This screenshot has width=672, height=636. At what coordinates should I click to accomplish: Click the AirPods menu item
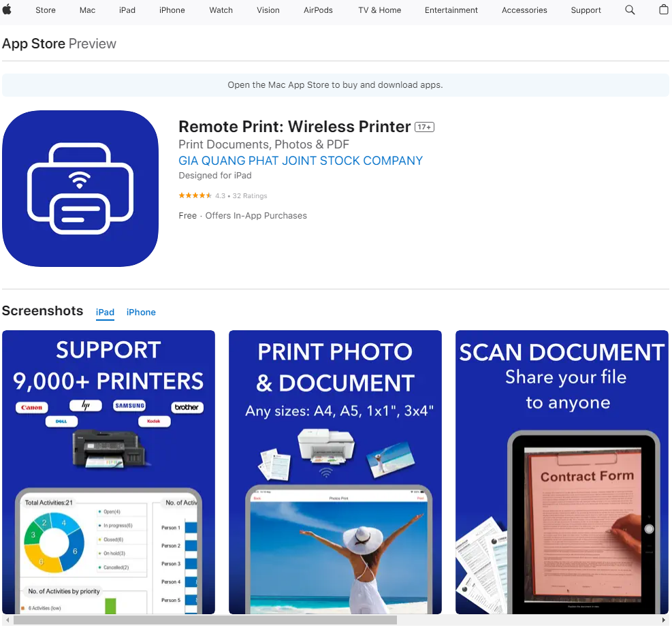pyautogui.click(x=318, y=10)
